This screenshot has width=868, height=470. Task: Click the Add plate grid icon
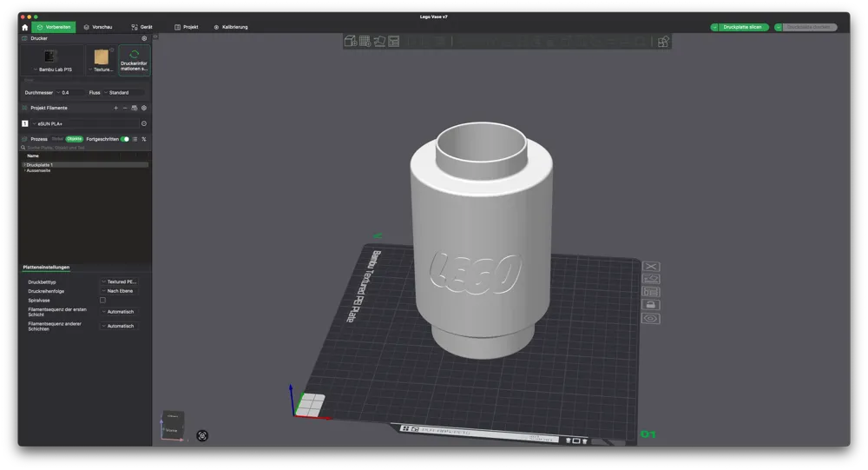(365, 41)
